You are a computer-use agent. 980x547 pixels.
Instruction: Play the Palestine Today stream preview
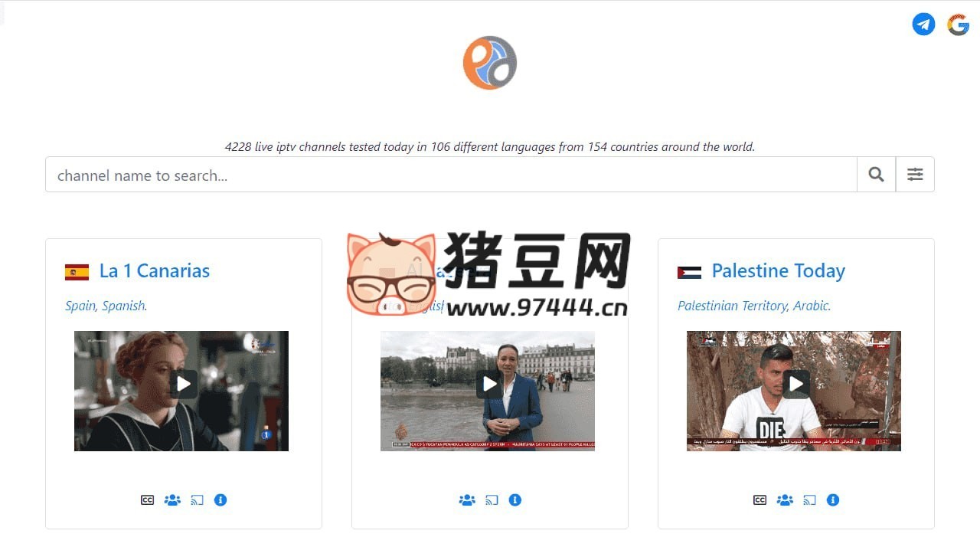click(795, 383)
